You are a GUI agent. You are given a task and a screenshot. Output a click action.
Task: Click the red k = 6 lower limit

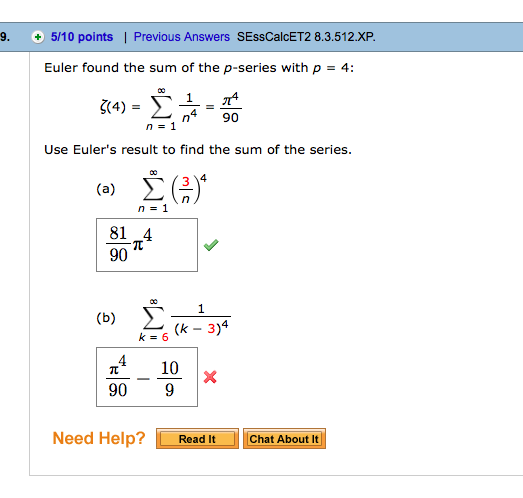coord(153,337)
